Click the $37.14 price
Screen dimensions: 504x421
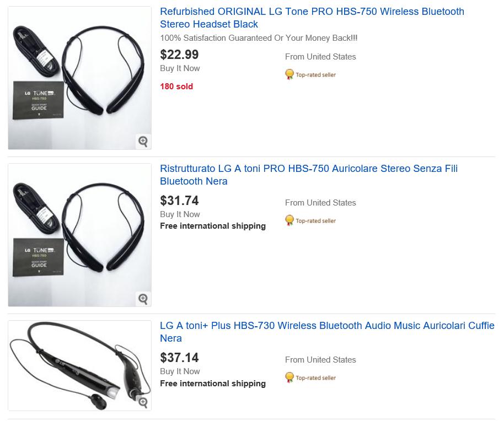[179, 358]
